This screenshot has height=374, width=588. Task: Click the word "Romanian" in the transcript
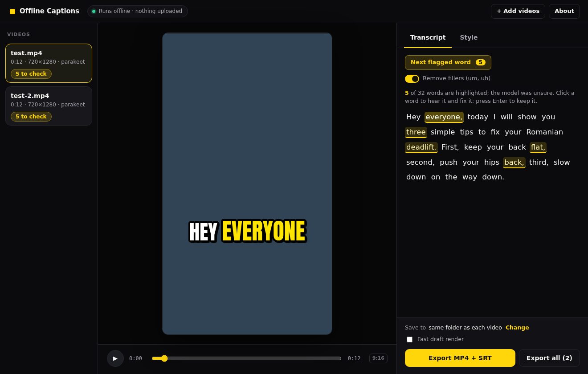click(x=545, y=132)
